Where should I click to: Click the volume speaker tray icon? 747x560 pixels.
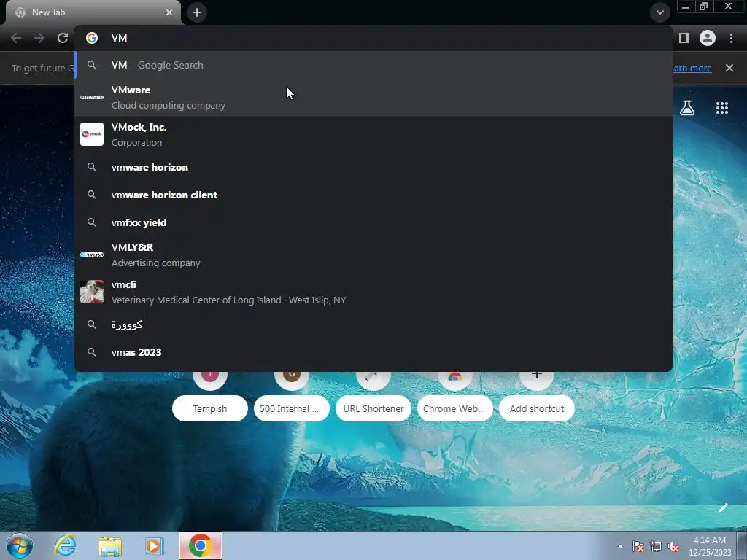click(x=673, y=546)
